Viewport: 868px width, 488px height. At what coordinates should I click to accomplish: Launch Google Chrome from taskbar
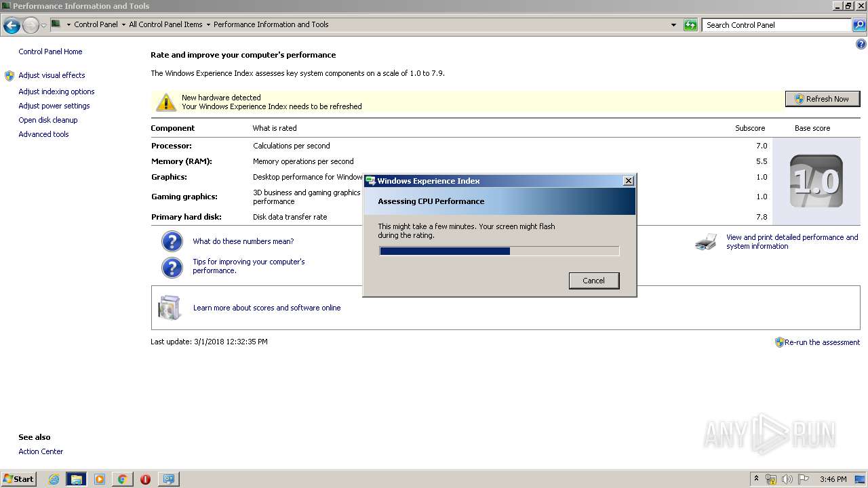(122, 479)
